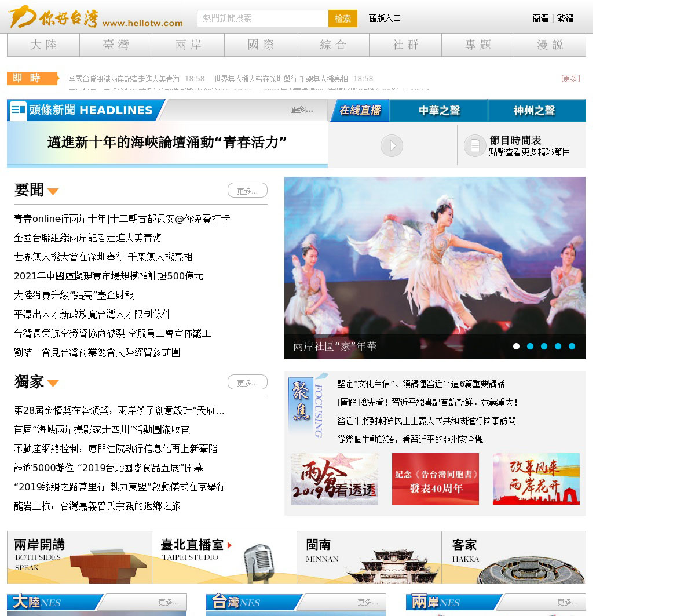Switch to 繁體 characters

565,19
